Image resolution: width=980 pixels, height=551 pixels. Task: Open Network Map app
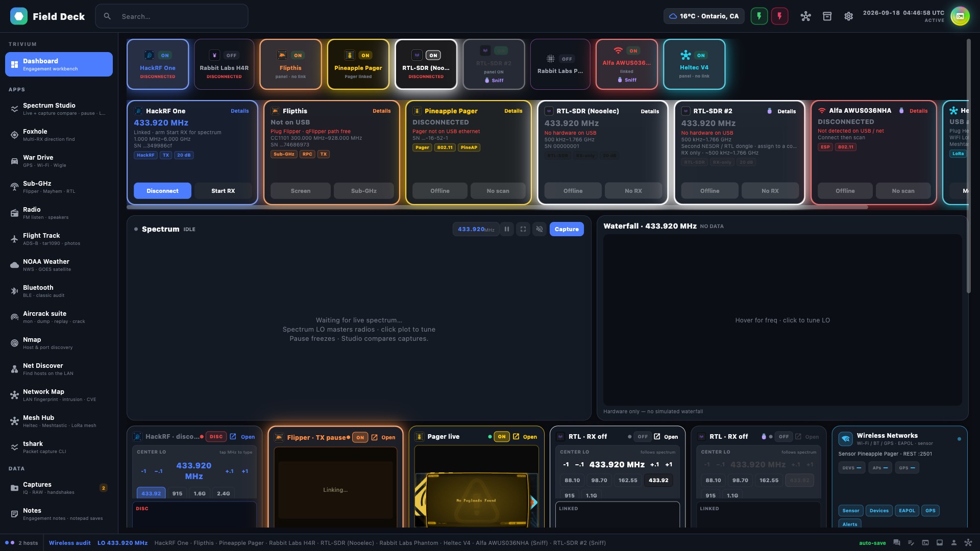pos(59,395)
